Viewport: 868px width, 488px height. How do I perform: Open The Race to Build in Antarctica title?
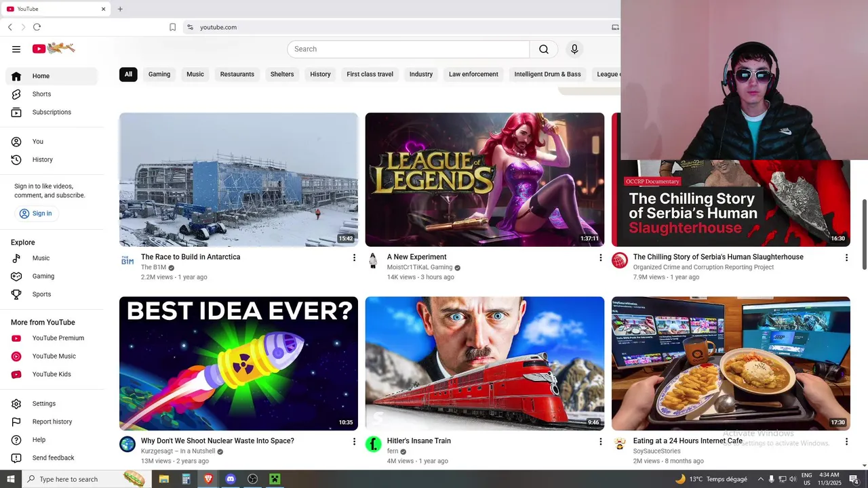pyautogui.click(x=191, y=257)
